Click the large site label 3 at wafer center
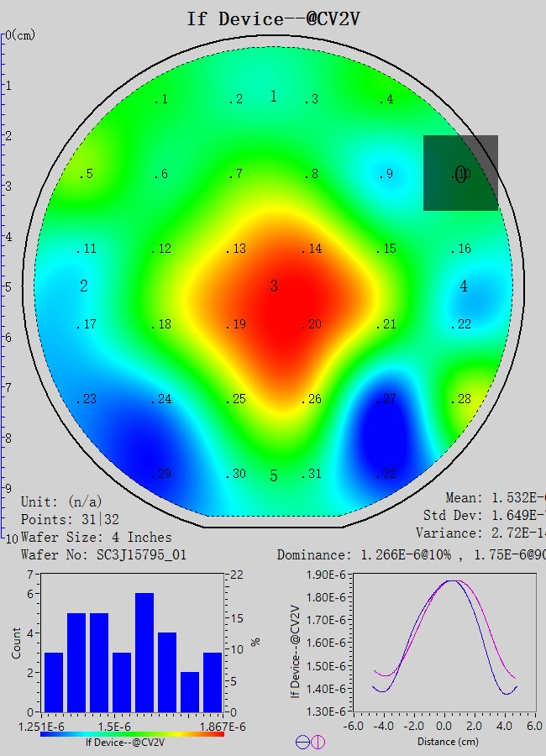This screenshot has width=546, height=756. 274,286
